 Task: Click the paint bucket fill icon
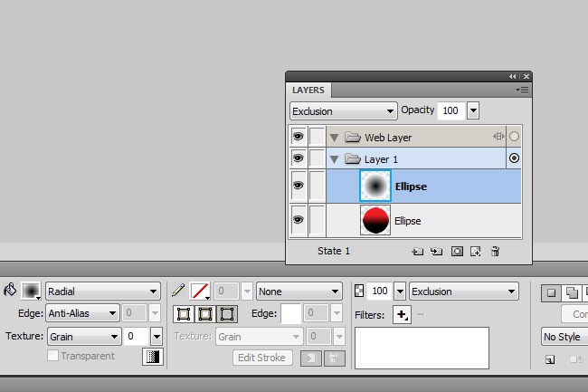pos(10,291)
